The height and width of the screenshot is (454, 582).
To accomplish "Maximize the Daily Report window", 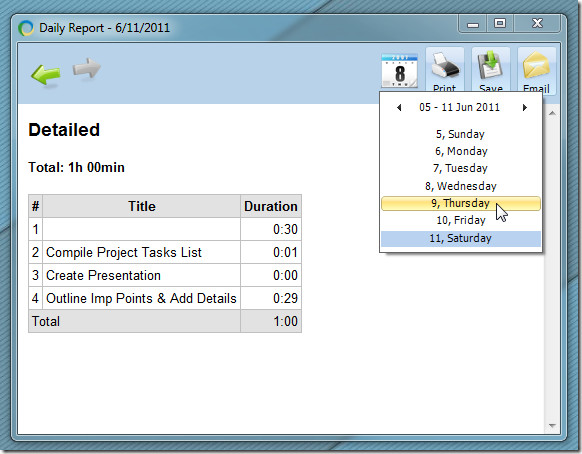I will point(500,24).
